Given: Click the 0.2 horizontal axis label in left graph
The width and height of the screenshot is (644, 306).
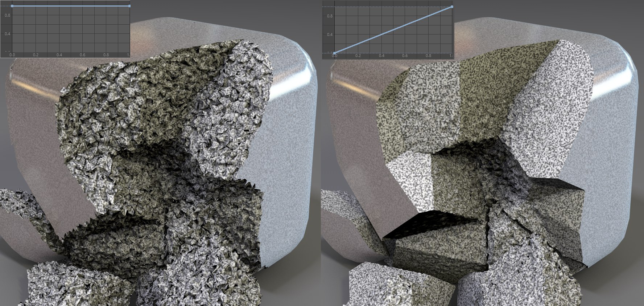Looking at the screenshot, I should (x=36, y=55).
